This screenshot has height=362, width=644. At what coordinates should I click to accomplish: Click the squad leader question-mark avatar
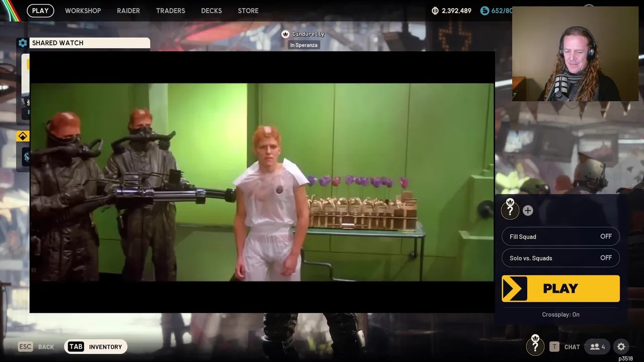tap(510, 209)
